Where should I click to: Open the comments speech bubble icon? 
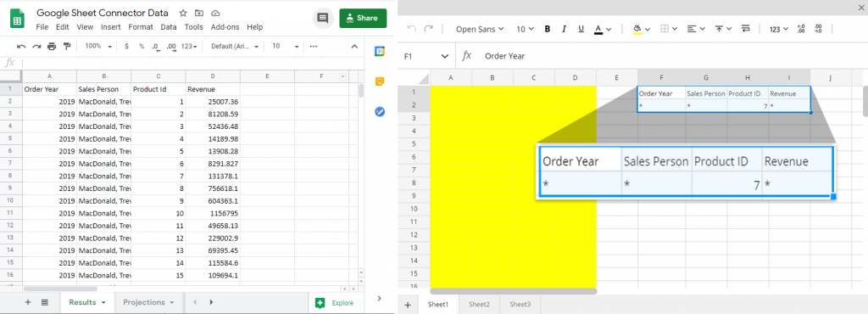coord(322,19)
